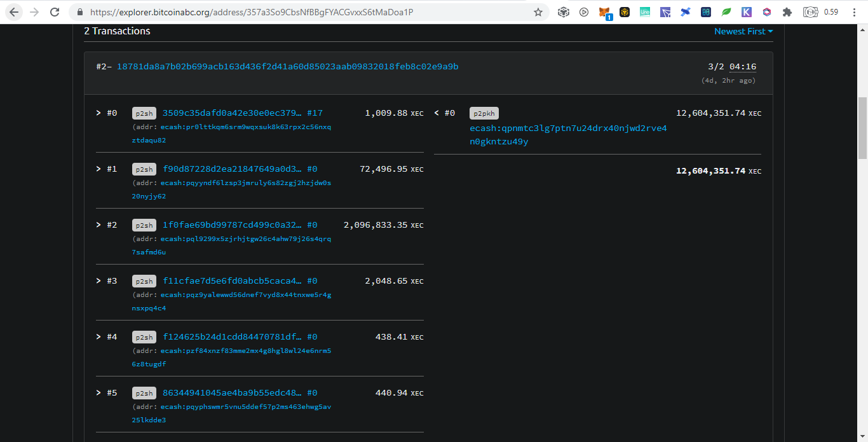Expand input #0 arrow

(98, 113)
